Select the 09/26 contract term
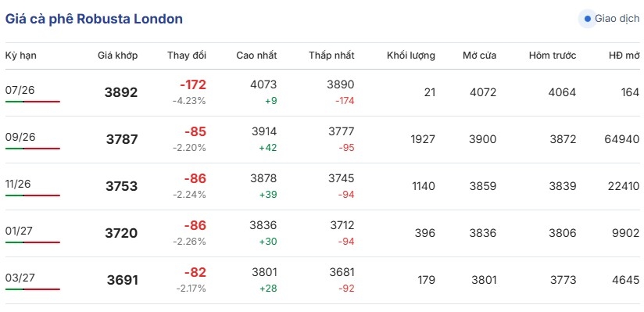Screen dimensions: 644x312 click(20, 137)
